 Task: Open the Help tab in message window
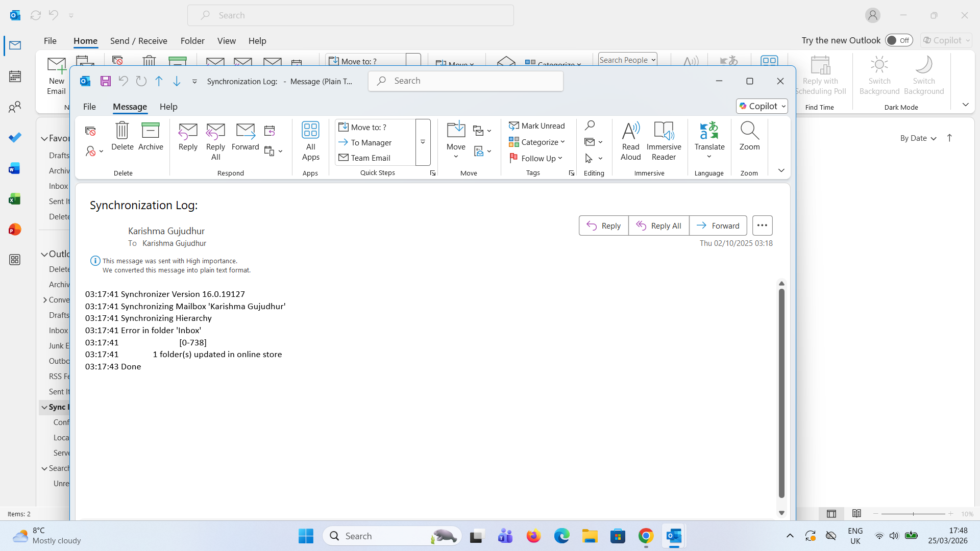tap(168, 107)
